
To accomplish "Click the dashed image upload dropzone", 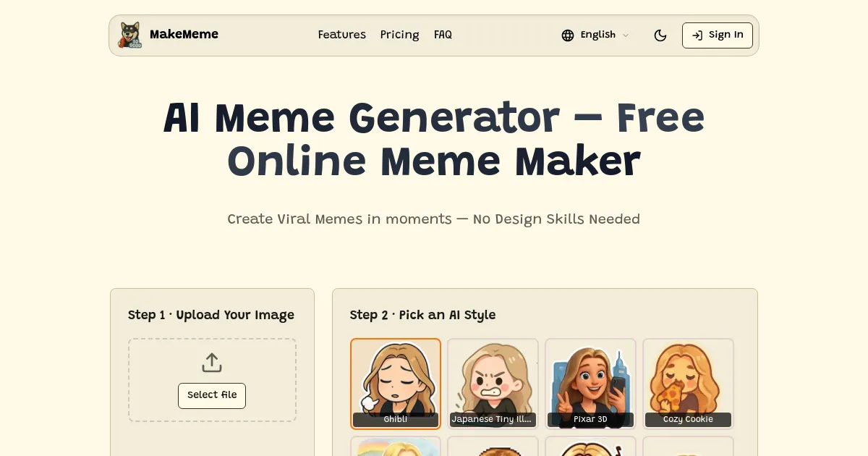I will [x=212, y=380].
